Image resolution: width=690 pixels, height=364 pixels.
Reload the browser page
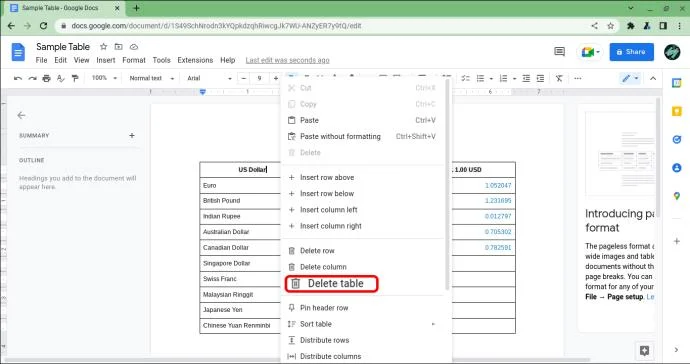(x=43, y=26)
